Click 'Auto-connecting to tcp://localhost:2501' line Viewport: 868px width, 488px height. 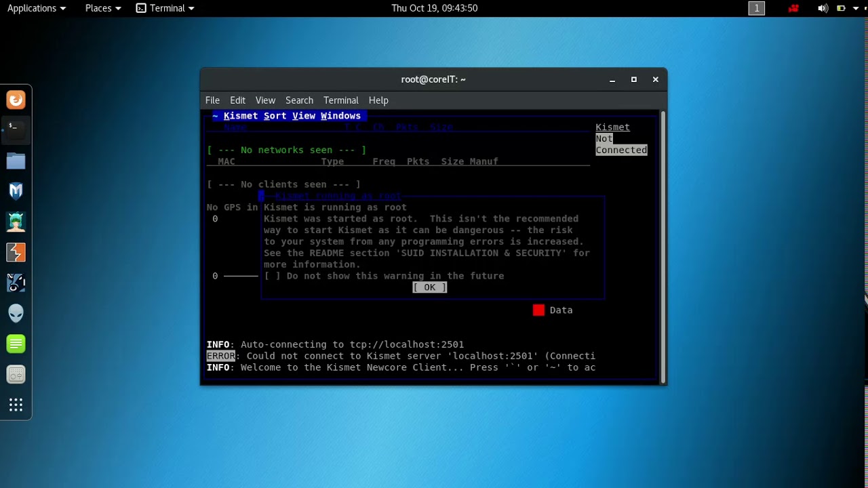(352, 344)
